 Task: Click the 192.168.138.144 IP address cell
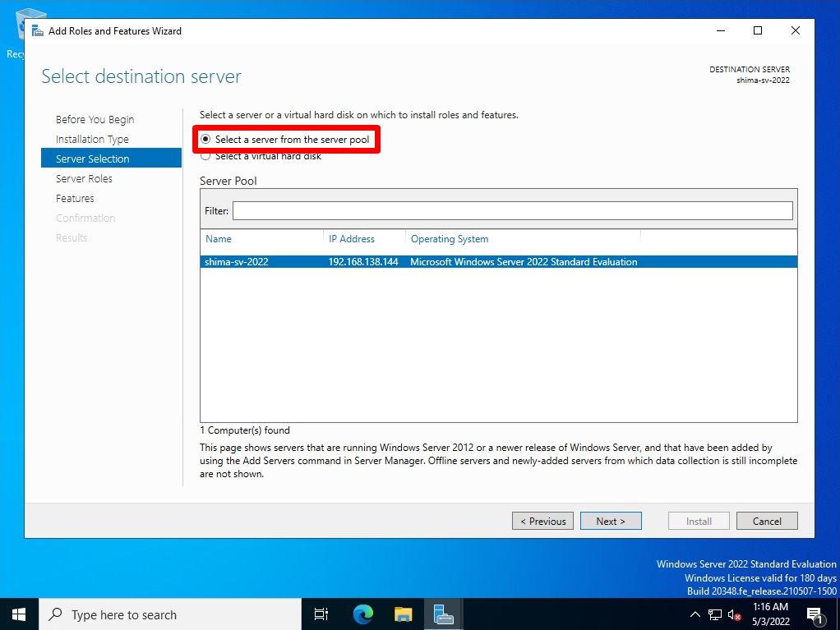tap(363, 262)
